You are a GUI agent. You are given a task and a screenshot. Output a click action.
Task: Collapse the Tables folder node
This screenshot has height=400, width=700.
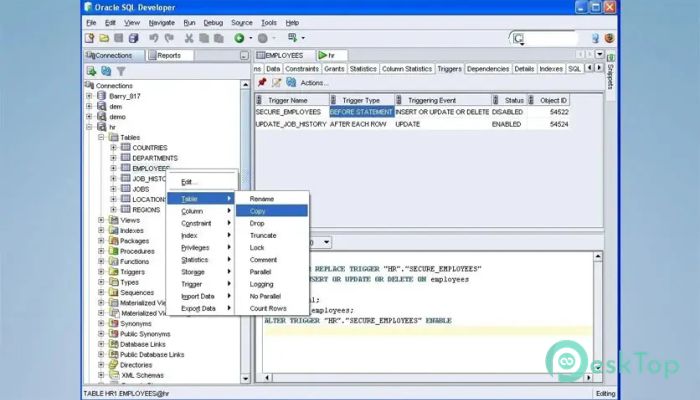(x=101, y=137)
